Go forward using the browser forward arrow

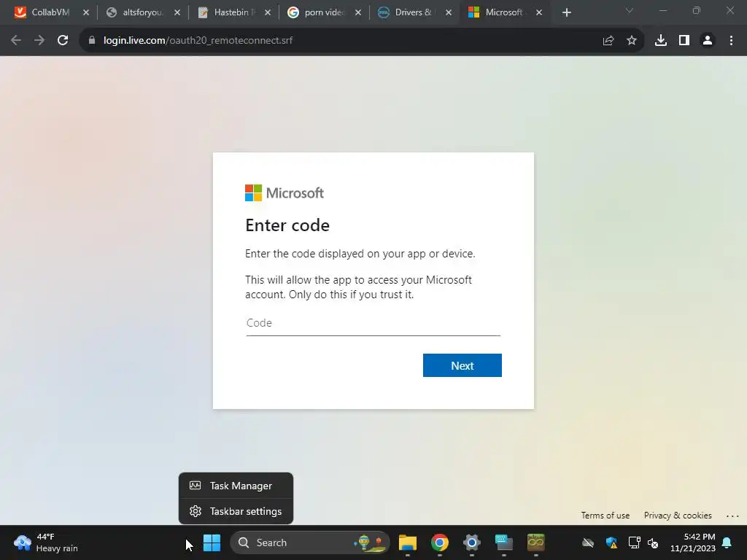click(39, 41)
